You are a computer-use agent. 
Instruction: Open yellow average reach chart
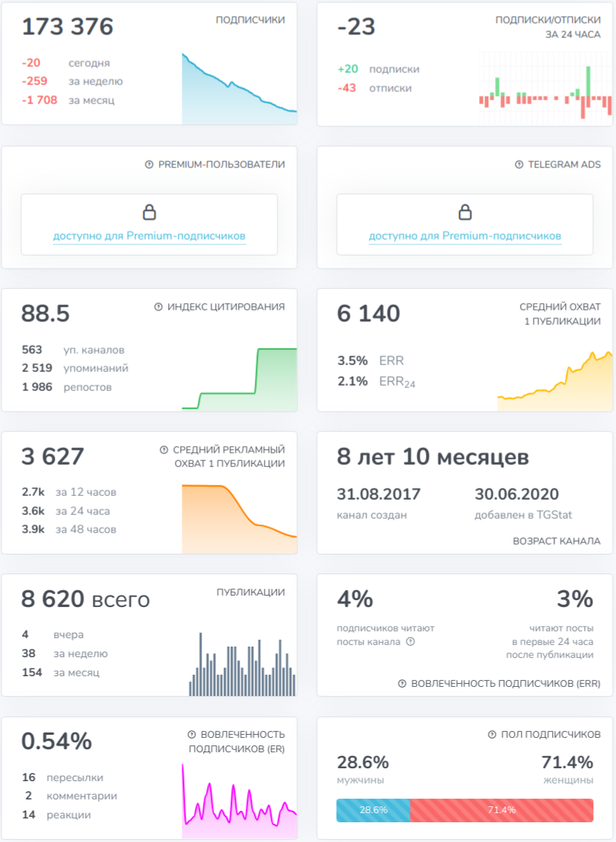(554, 381)
